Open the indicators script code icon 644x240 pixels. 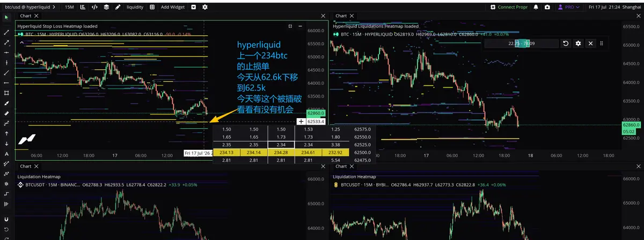(x=94, y=8)
